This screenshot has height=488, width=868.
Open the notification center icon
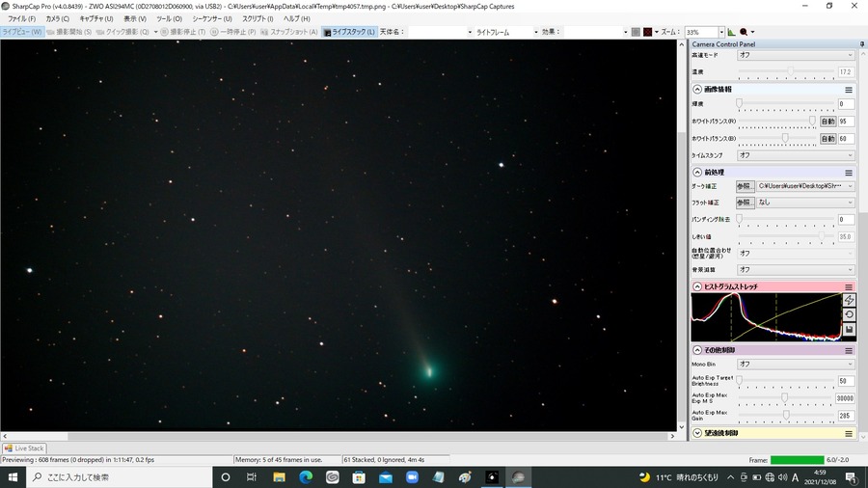[x=852, y=477]
